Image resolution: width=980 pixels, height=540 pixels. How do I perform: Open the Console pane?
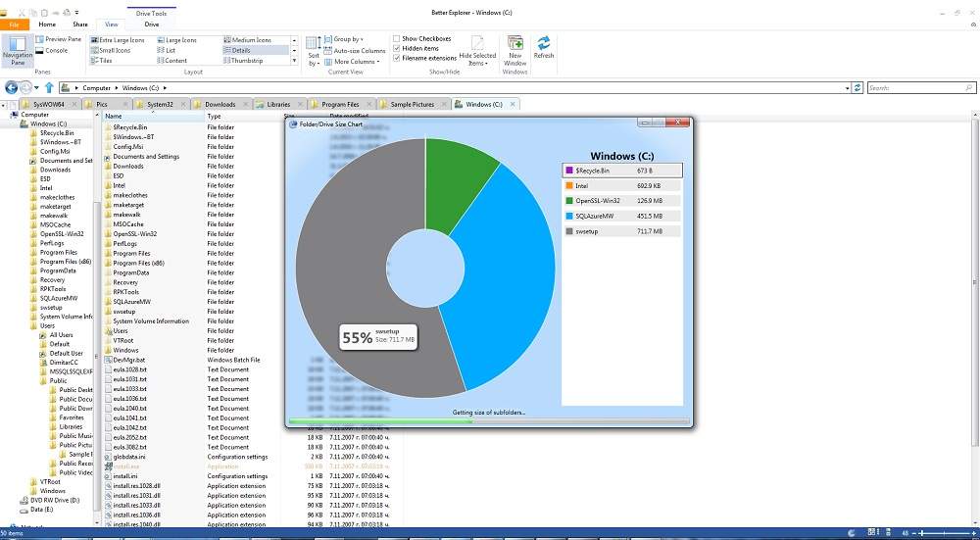tap(52, 51)
